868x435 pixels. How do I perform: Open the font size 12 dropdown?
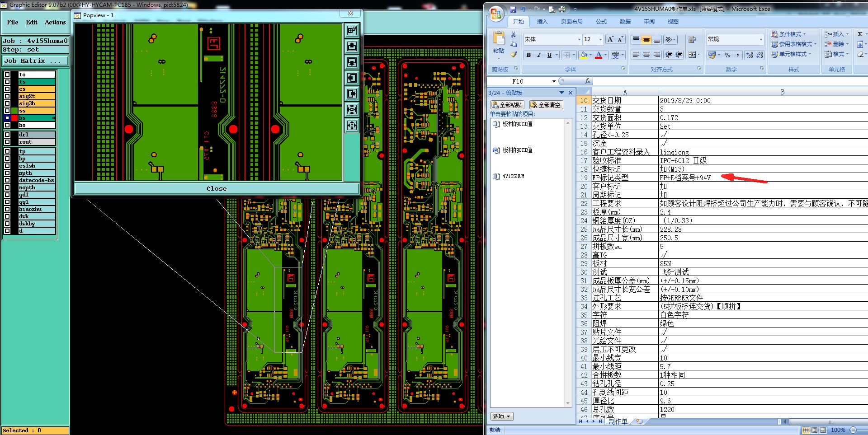pos(600,40)
